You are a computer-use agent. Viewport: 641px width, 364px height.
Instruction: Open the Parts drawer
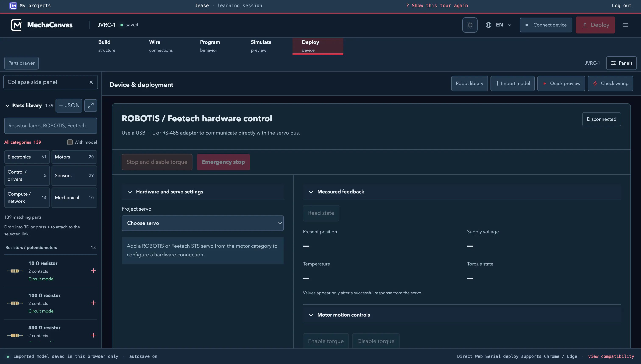21,63
